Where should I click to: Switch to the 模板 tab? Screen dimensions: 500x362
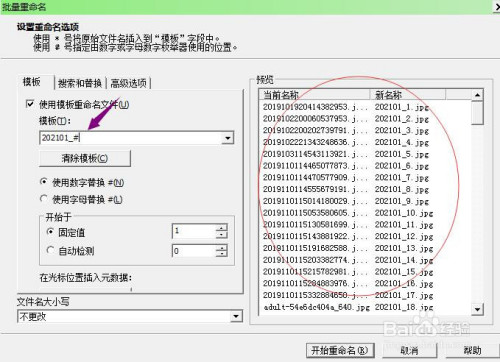coord(32,82)
